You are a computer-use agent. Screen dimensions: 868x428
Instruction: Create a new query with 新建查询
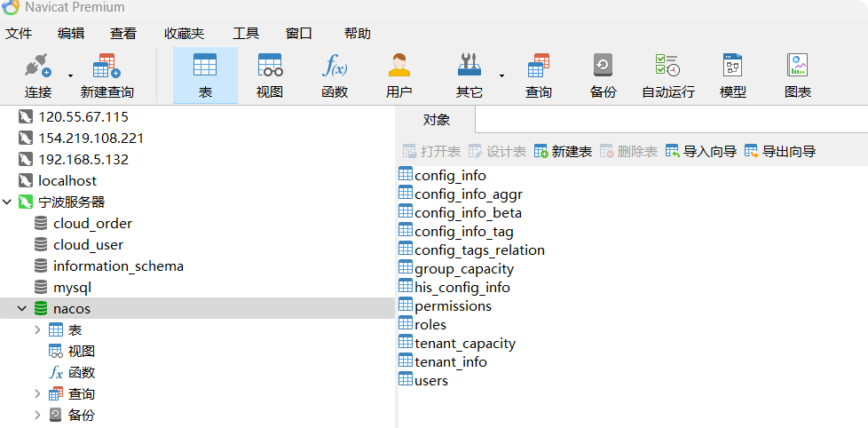pyautogui.click(x=107, y=75)
